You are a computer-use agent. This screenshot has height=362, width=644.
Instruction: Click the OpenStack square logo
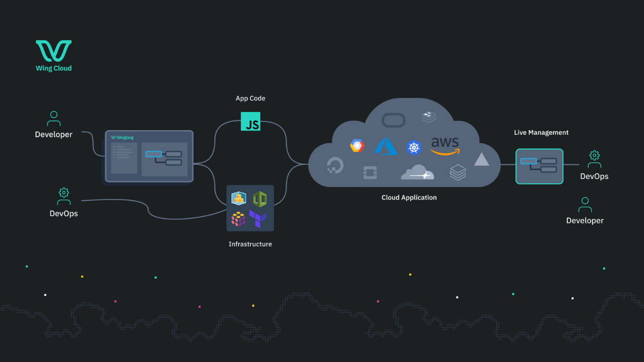(x=370, y=173)
